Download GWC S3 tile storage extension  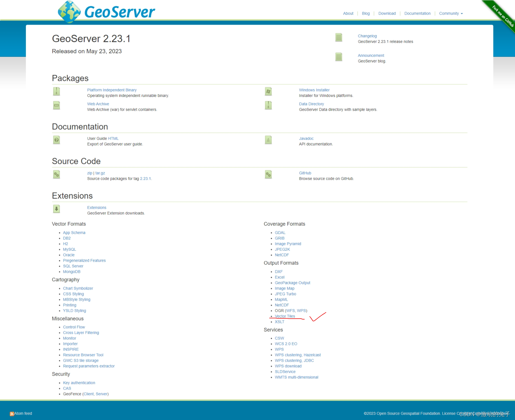[x=81, y=361]
